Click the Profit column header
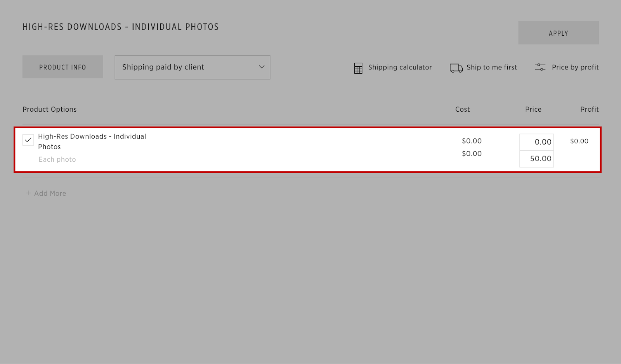The width and height of the screenshot is (621, 364). tap(589, 109)
